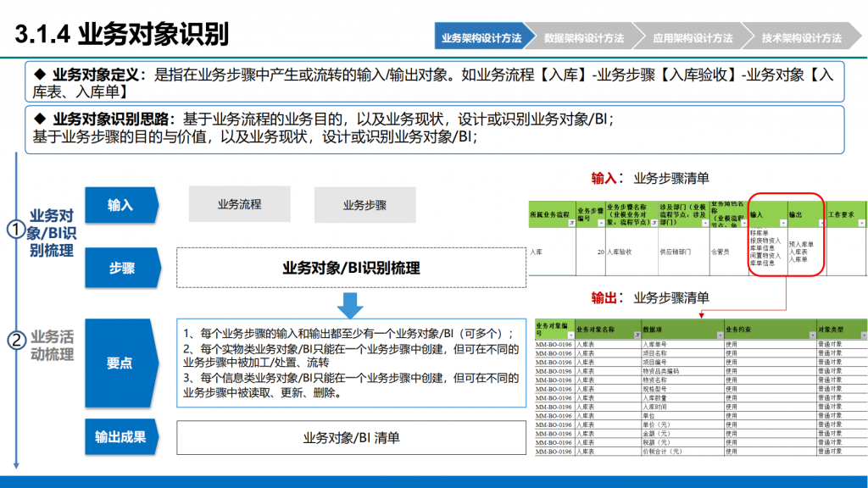
Task: Click key point 2 about 实物类业务对象
Action: [351, 356]
